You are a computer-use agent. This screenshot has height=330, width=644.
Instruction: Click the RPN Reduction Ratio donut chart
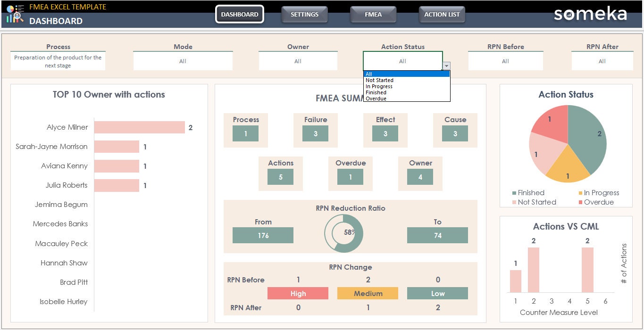point(343,232)
